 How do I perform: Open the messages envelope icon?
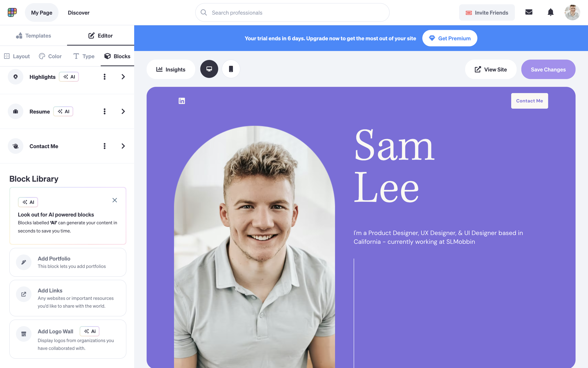tap(529, 12)
